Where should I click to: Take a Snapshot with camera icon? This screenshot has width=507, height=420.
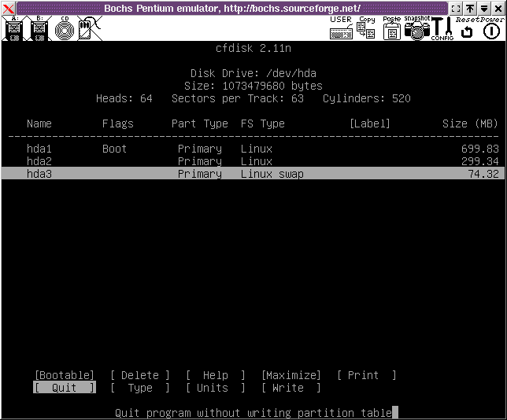click(416, 30)
